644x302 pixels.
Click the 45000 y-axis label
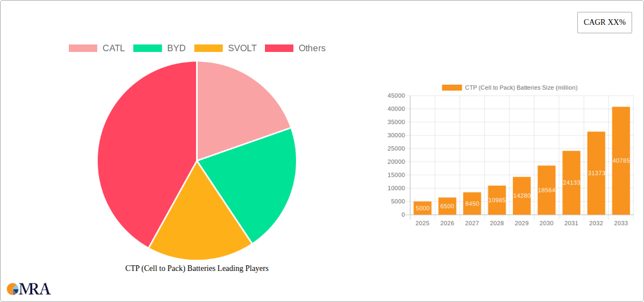[397, 95]
